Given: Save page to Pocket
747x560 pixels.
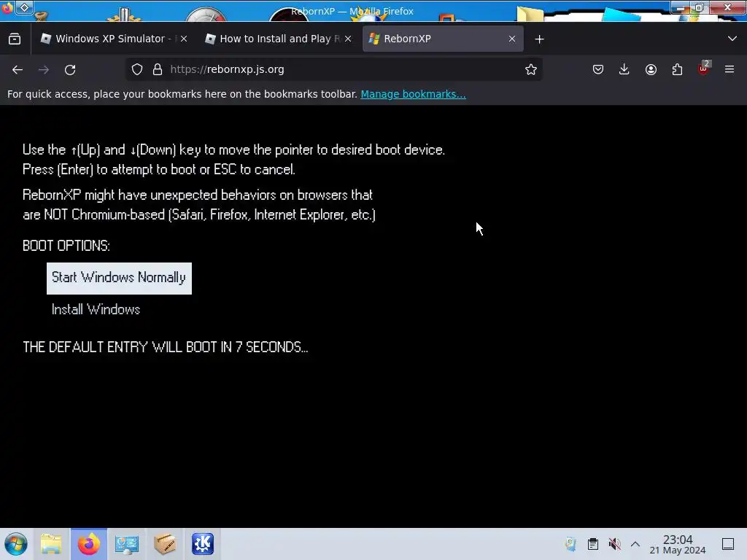Looking at the screenshot, I should point(598,69).
